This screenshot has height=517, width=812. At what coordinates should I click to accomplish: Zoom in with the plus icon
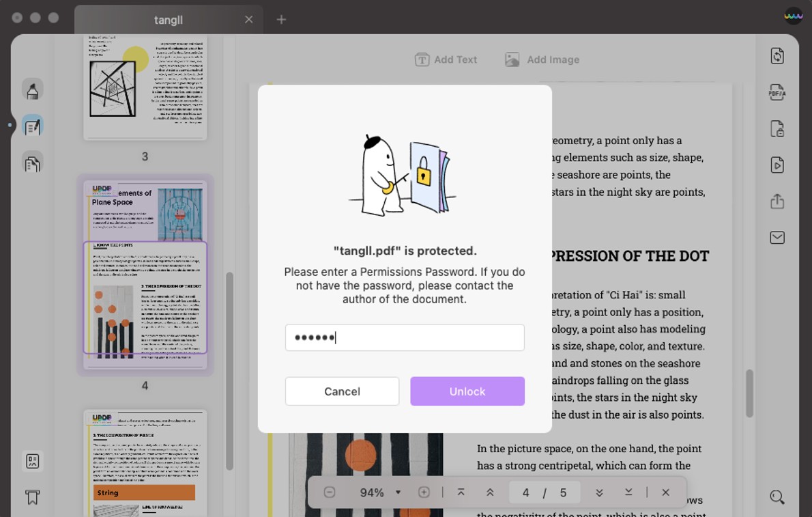423,492
